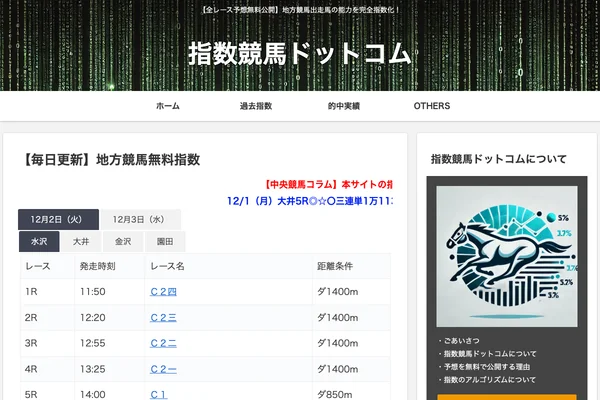Image resolution: width=600 pixels, height=400 pixels.
Task: Select the 12月2日（火） date tab
Action: [x=59, y=219]
